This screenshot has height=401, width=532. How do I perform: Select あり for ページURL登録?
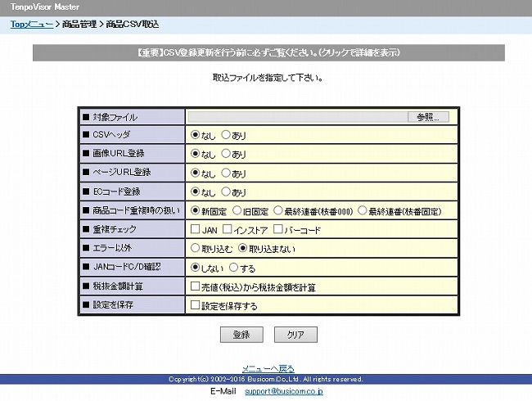[226, 173]
